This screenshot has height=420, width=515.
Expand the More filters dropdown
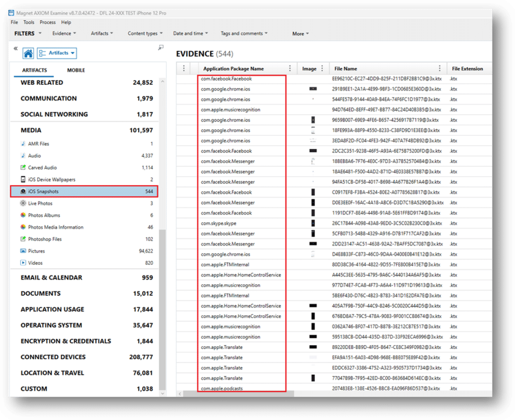tap(301, 34)
